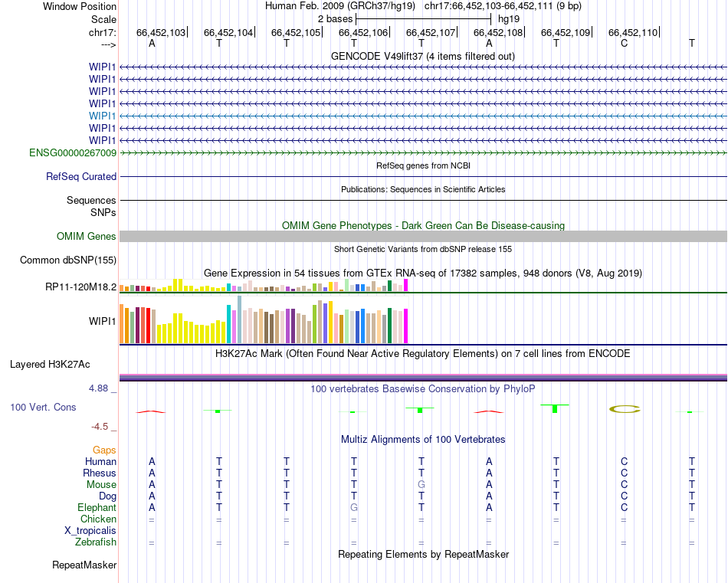The height and width of the screenshot is (583, 728).
Task: Click the 2 bases scale bar
Action: point(423,19)
